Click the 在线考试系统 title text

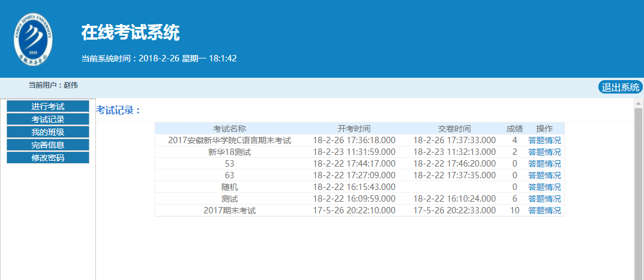click(x=130, y=33)
